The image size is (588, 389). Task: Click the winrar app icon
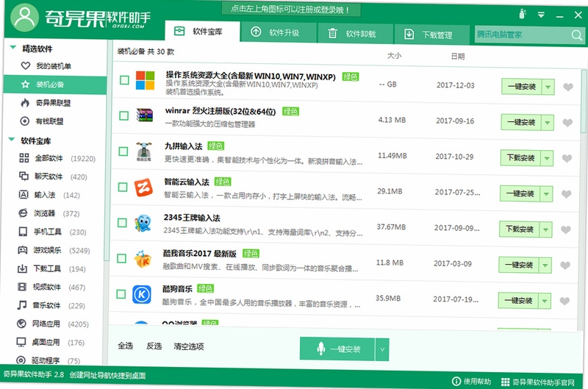pyautogui.click(x=144, y=115)
